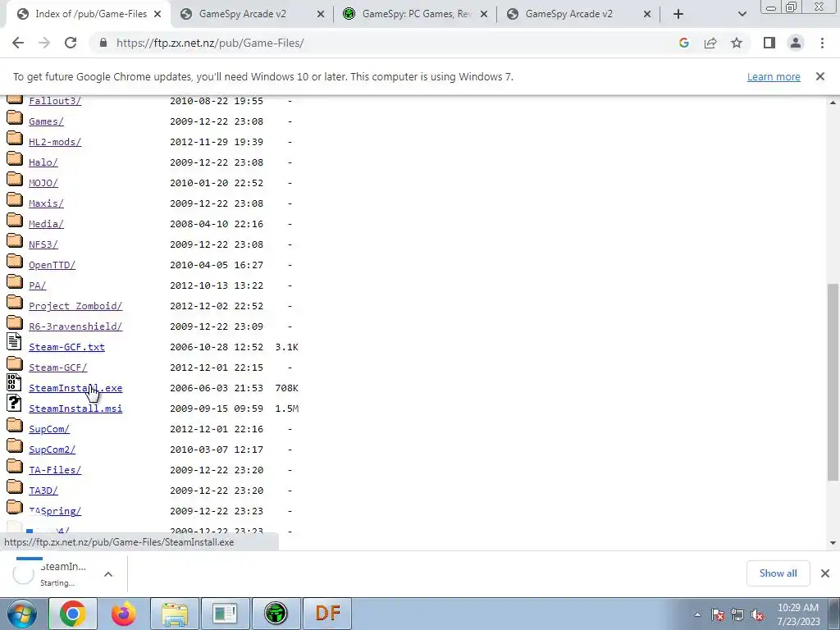Close the GameSpy: PC Games tab
Viewport: 840px width, 630px height.
[x=484, y=14]
